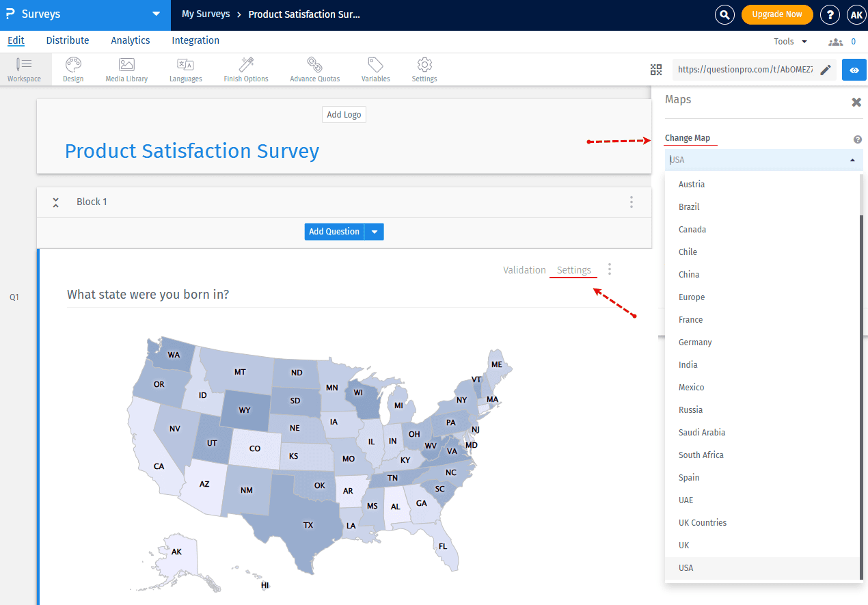The width and height of the screenshot is (868, 605).
Task: Open the Design palette icon
Action: click(72, 68)
